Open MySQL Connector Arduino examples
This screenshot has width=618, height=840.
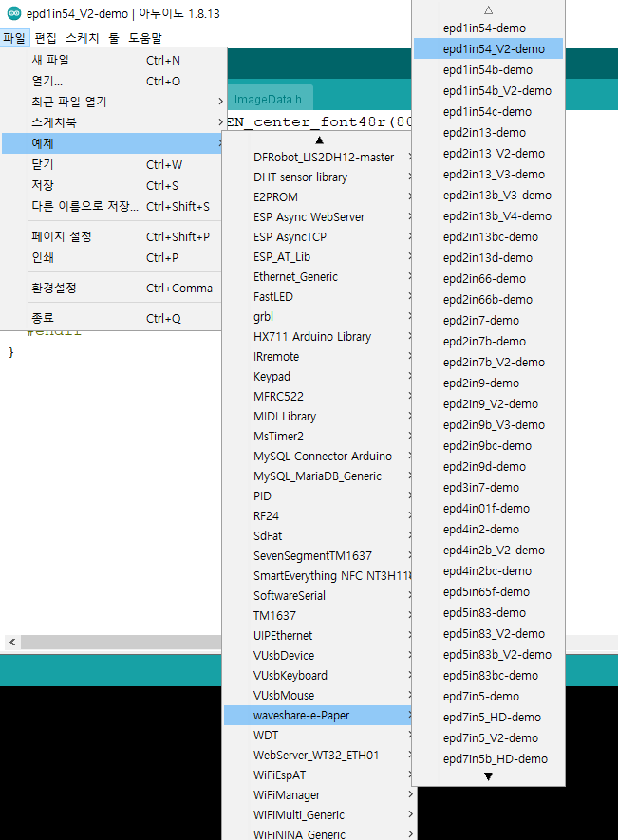coord(318,456)
